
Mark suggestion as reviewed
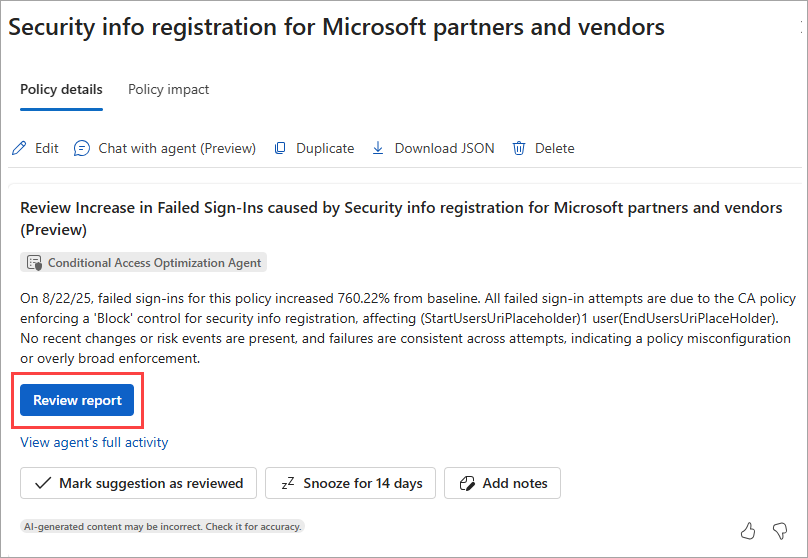pyautogui.click(x=138, y=483)
